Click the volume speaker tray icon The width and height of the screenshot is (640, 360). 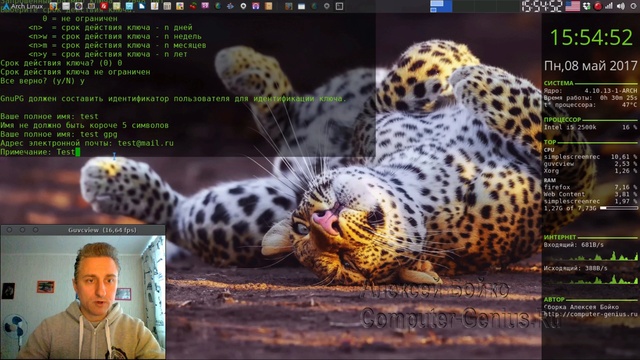coord(621,6)
